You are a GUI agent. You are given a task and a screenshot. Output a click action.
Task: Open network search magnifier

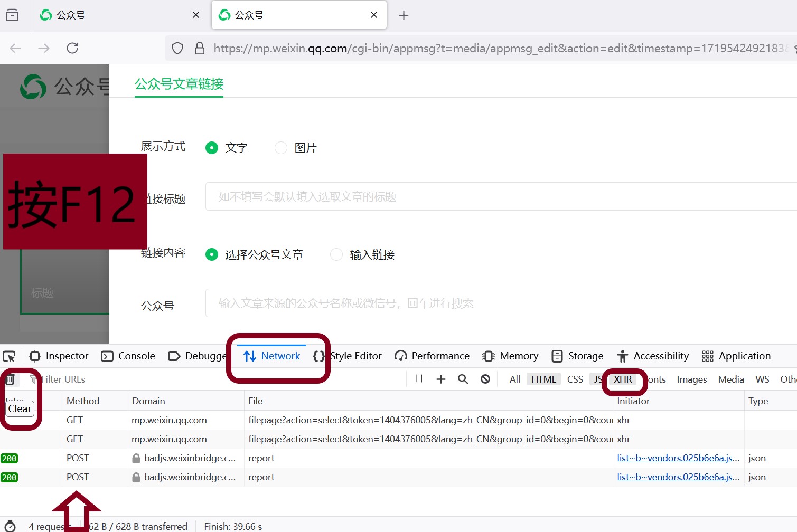463,379
